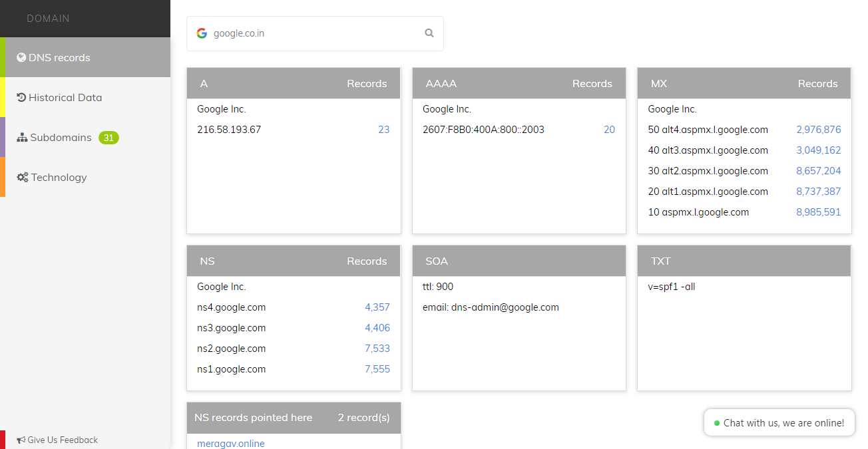Click the 31 subdomains count badge
The height and width of the screenshot is (449, 868).
pos(108,138)
